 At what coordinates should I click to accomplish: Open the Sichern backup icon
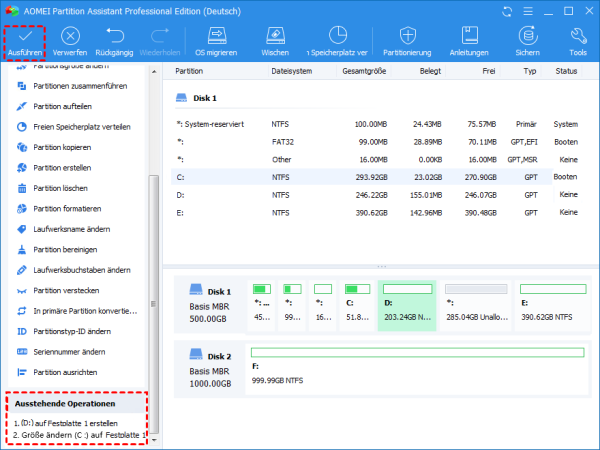(x=528, y=36)
